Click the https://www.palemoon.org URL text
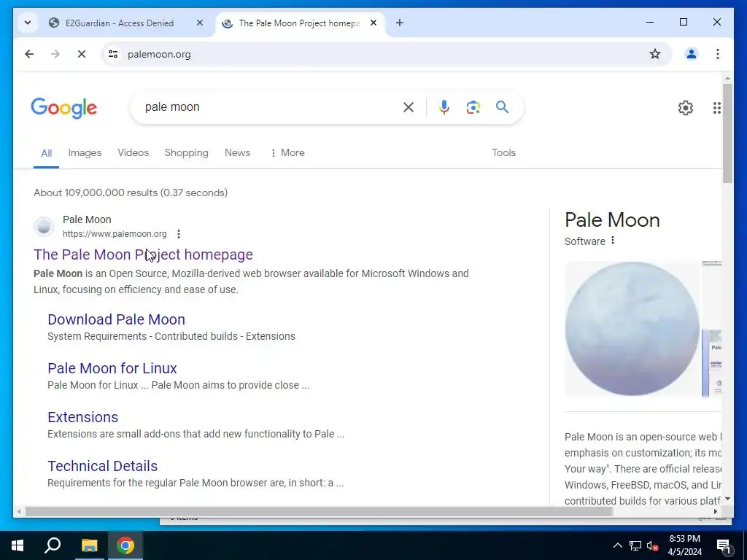Screen dimensions: 747x560 point(115,234)
